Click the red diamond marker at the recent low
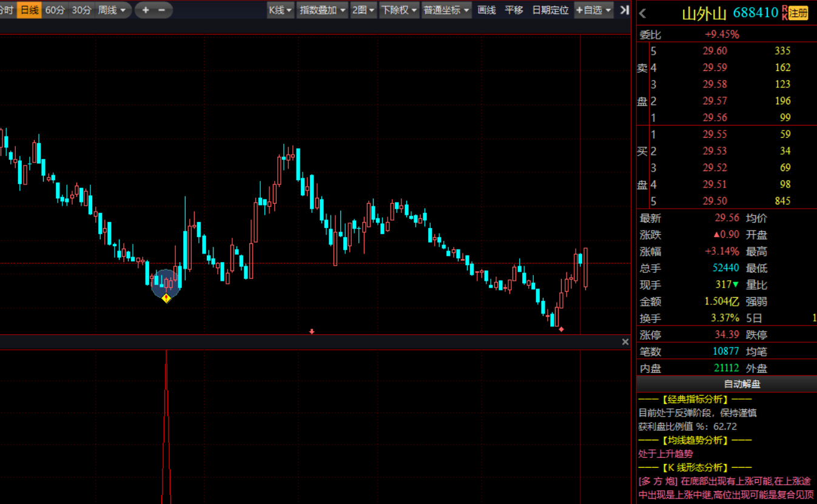817x504 pixels. click(561, 329)
